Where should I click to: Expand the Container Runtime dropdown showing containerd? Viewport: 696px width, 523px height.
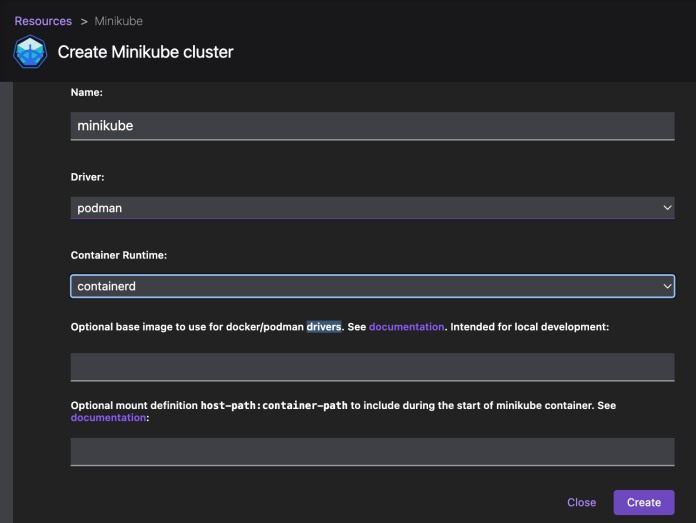372,286
